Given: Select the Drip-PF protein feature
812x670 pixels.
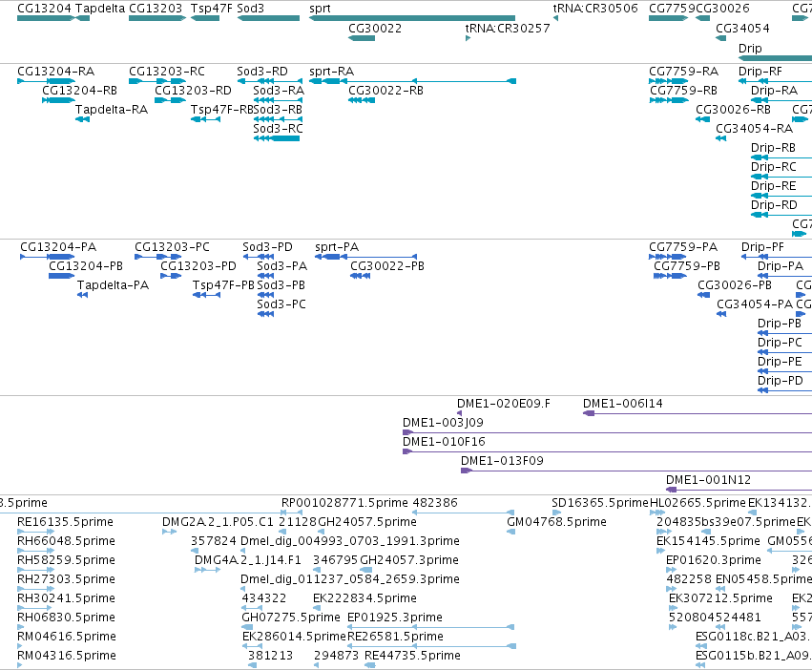Looking at the screenshot, I should pos(777,257).
